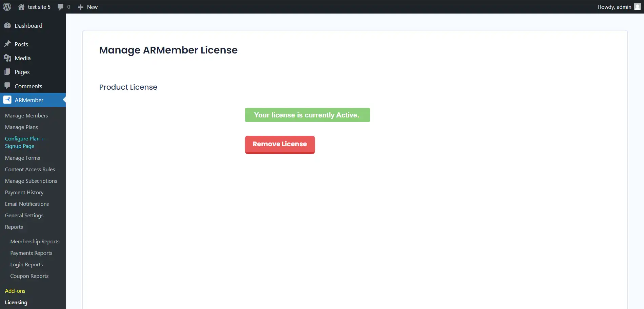Open the comments bubble icon in admin bar
Image resolution: width=644 pixels, height=309 pixels.
click(60, 7)
